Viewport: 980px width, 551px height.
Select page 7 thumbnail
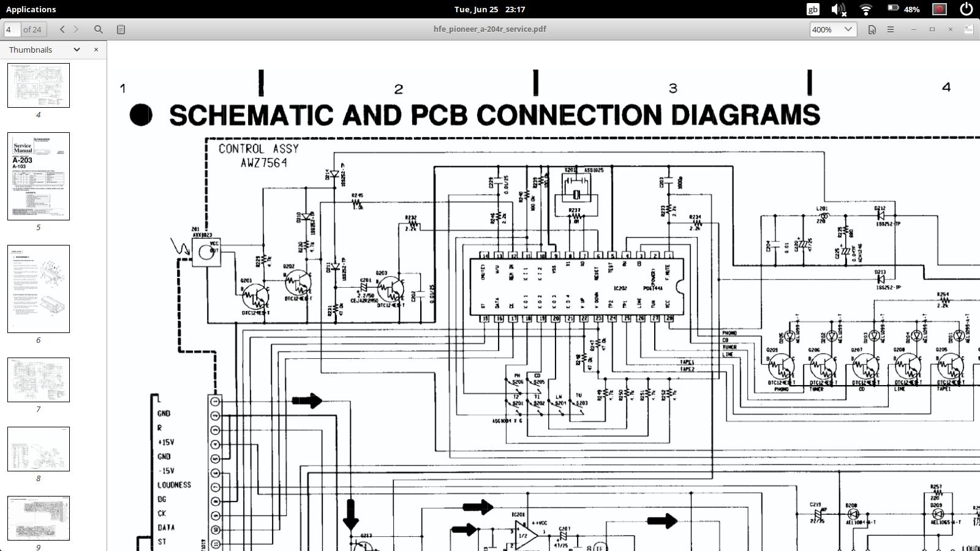39,380
